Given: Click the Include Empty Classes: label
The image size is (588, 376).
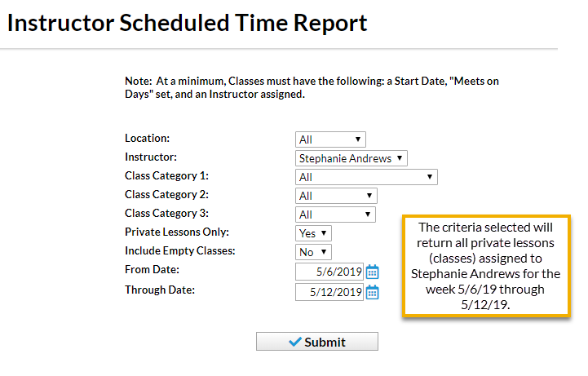Looking at the screenshot, I should pos(179,250).
